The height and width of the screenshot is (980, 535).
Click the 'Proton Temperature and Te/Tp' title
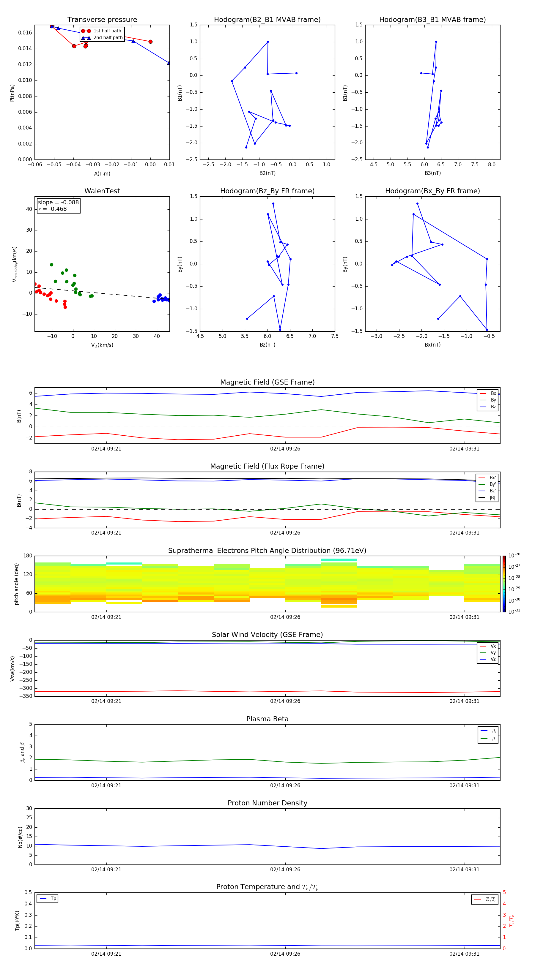tap(267, 887)
